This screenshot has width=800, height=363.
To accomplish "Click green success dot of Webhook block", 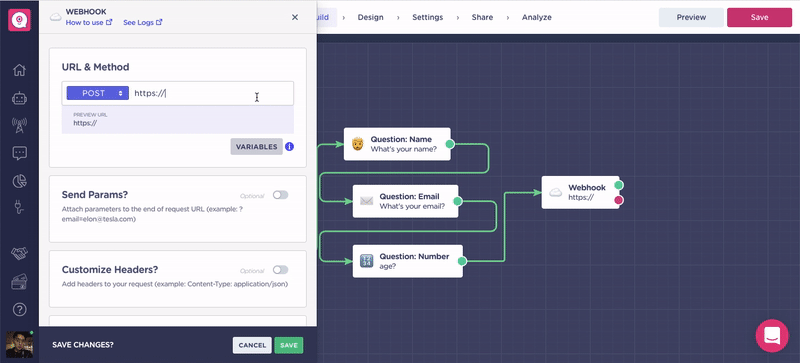I will point(618,185).
